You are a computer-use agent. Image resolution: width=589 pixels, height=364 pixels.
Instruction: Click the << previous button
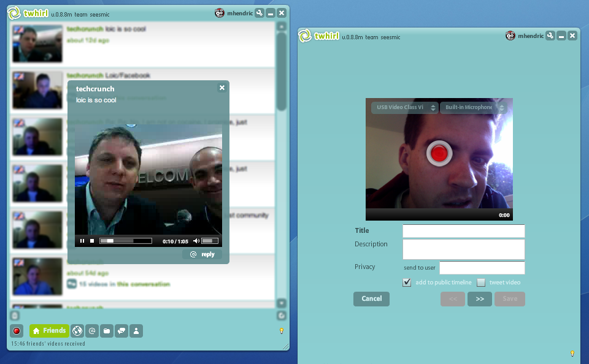click(x=453, y=298)
